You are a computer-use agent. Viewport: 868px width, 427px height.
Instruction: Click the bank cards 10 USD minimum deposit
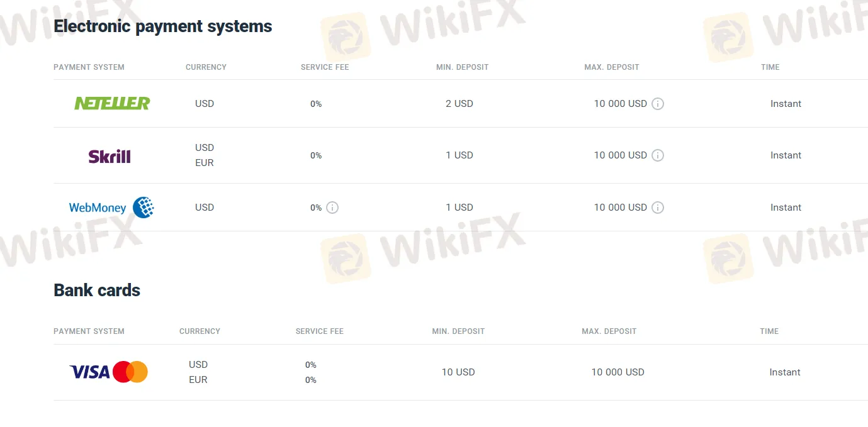click(458, 372)
